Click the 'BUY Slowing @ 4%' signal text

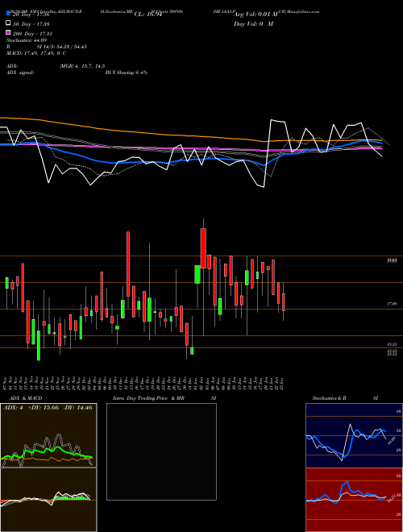pyautogui.click(x=127, y=73)
